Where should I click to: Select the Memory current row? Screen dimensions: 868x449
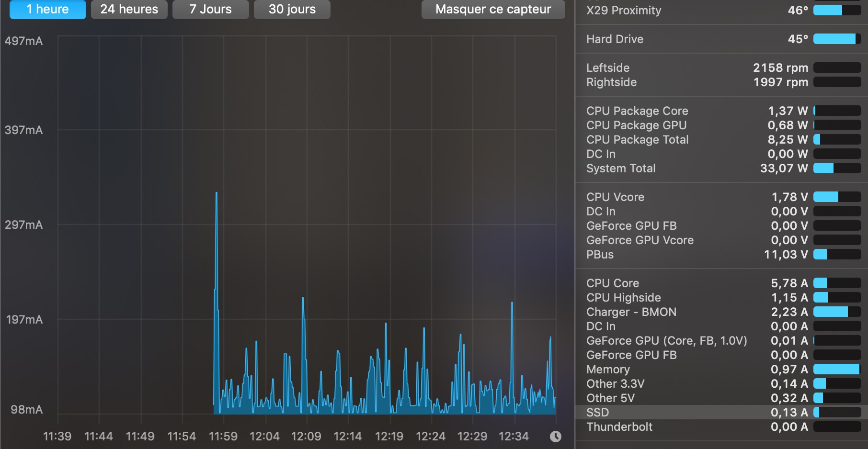click(721, 369)
